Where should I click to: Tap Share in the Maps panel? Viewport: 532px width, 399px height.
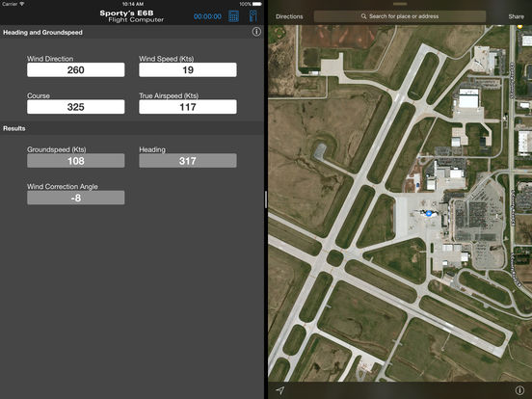[x=516, y=16]
